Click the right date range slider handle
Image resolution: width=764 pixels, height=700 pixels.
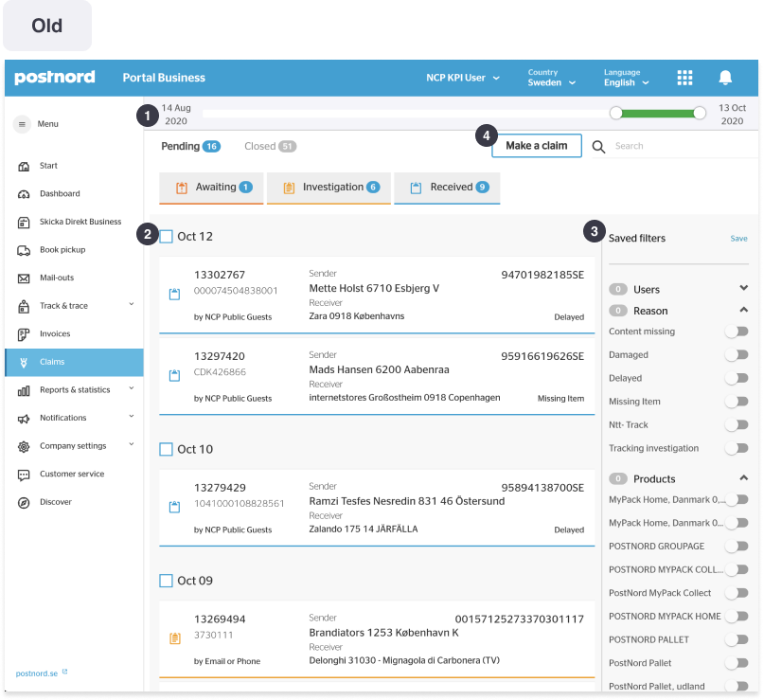tap(700, 113)
